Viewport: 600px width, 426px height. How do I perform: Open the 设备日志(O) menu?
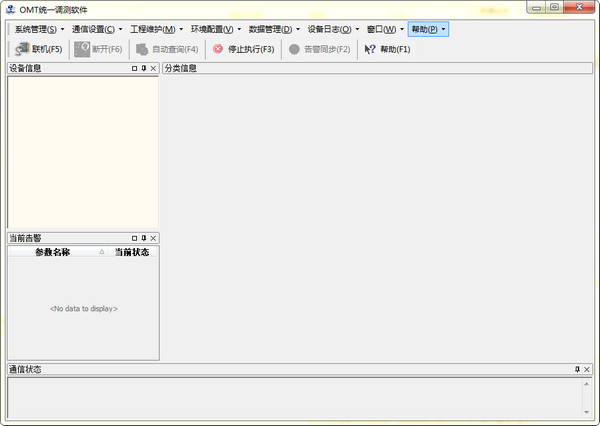coord(329,29)
